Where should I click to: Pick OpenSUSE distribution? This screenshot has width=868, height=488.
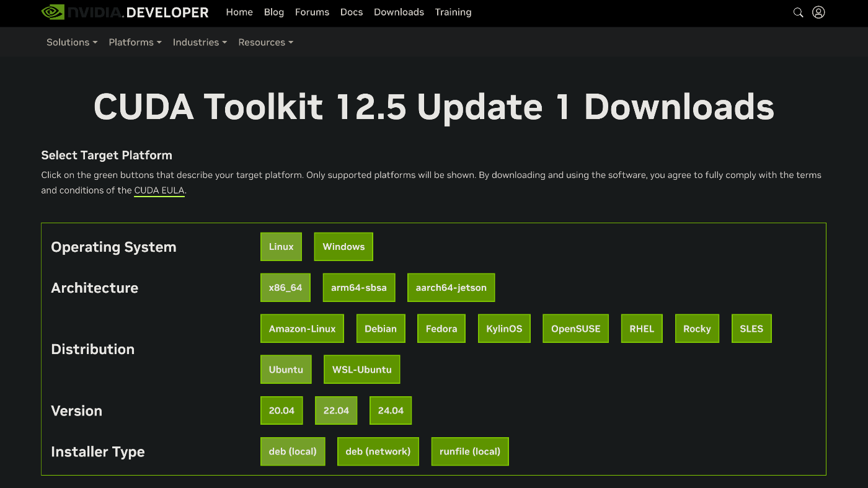point(576,329)
